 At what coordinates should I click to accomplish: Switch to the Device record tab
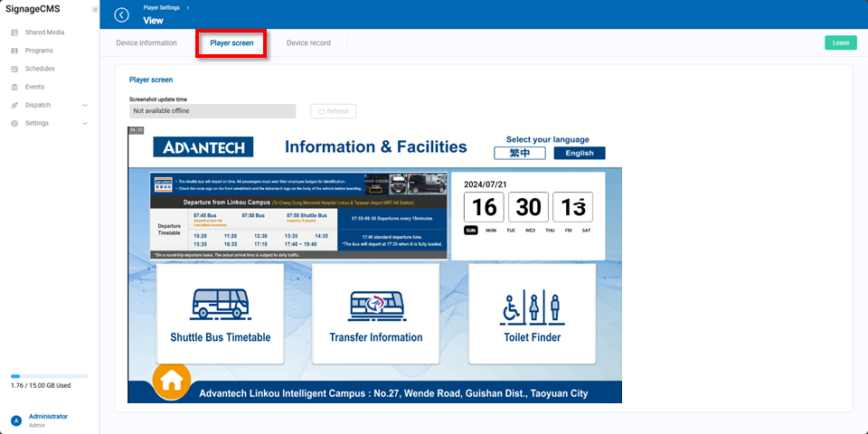click(x=308, y=42)
